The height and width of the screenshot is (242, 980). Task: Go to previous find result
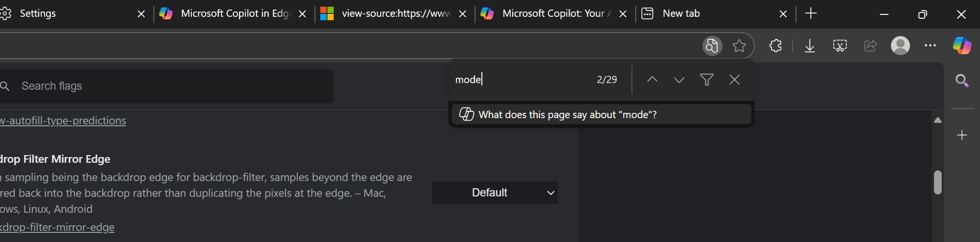(652, 80)
